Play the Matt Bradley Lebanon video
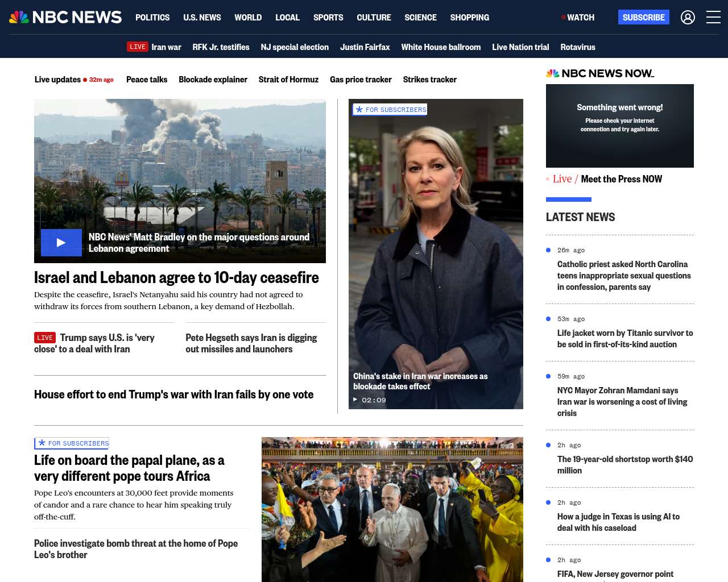Viewport: 728px width, 582px height. tap(61, 243)
